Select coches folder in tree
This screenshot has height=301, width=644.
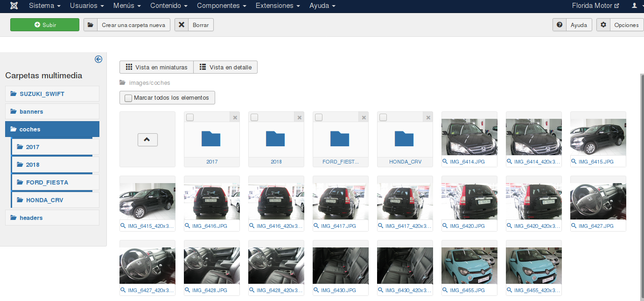(x=52, y=129)
